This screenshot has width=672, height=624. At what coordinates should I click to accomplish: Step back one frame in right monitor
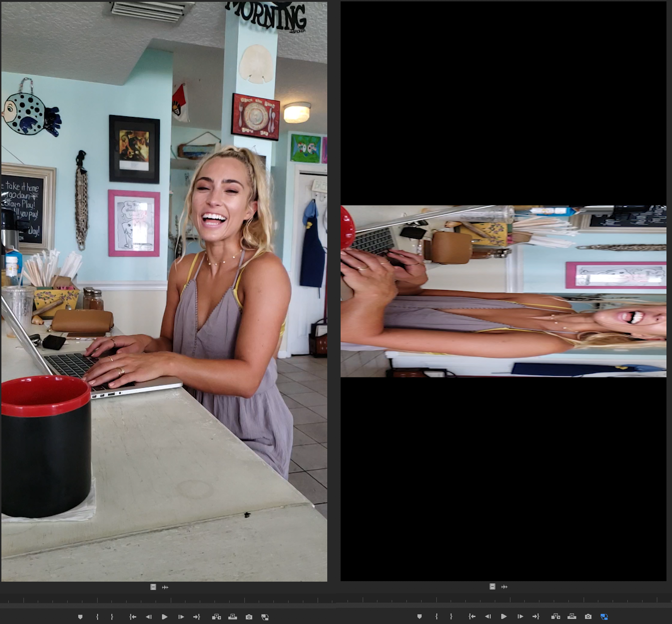point(488,616)
